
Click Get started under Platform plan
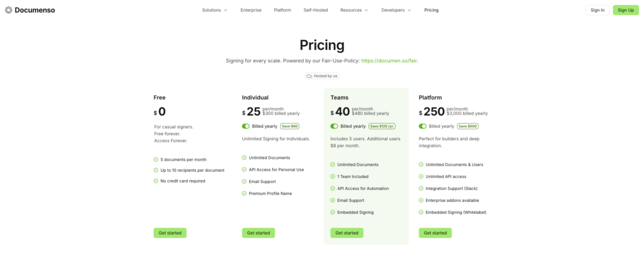(x=435, y=233)
